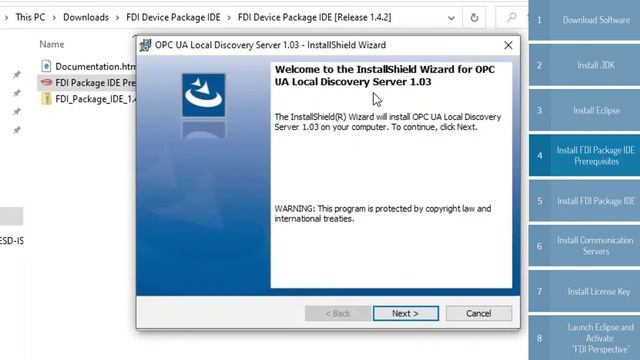Open step 5 Install FDI Package IDE
The image size is (640, 360).
tap(584, 201)
